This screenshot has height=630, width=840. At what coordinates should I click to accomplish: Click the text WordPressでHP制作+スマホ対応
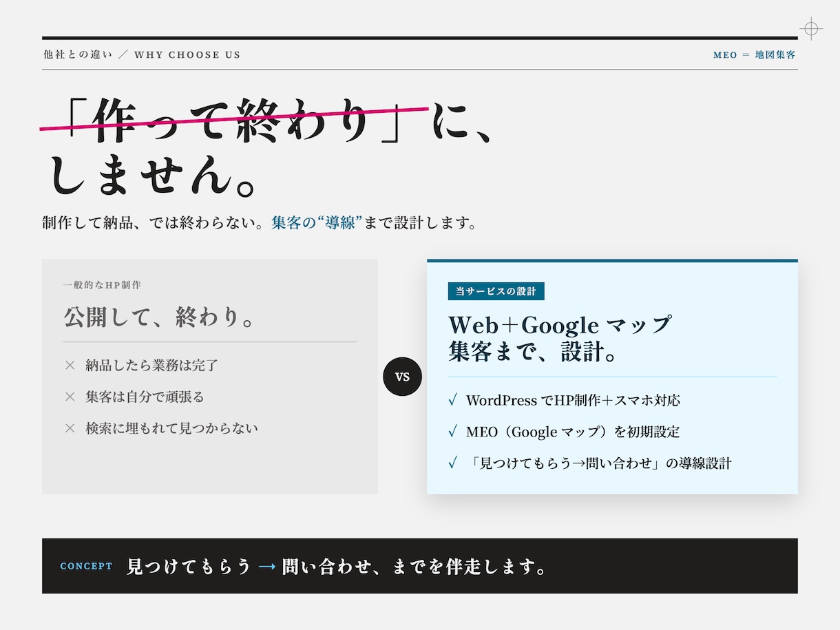click(573, 400)
